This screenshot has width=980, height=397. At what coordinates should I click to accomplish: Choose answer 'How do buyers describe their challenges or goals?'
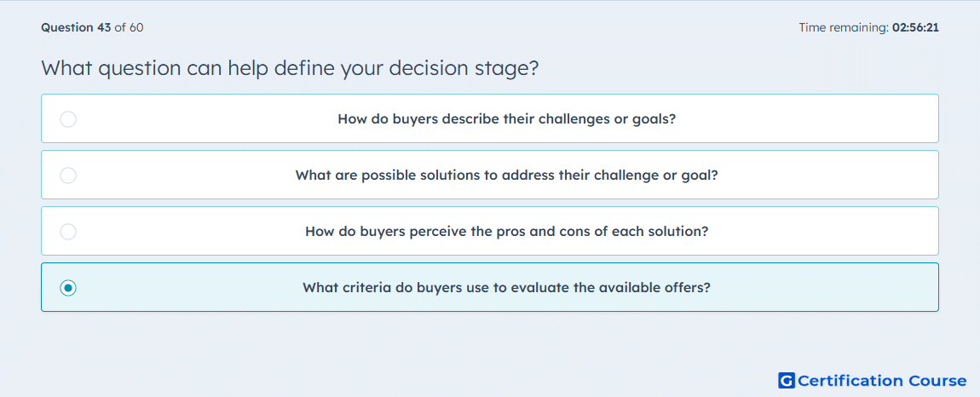pos(490,118)
